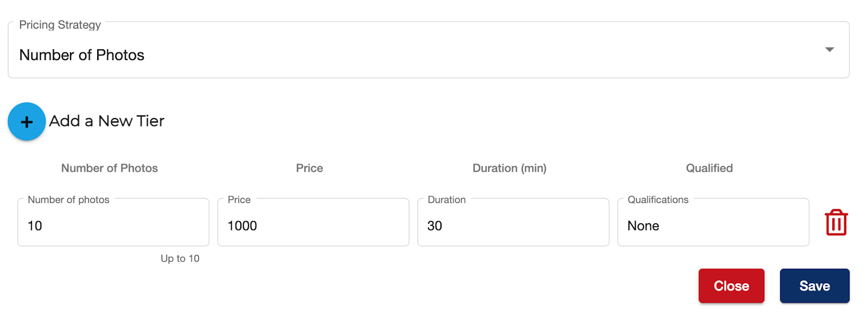Open the Qualifications field set to None
Image resolution: width=868 pixels, height=324 pixels.
coord(713,222)
